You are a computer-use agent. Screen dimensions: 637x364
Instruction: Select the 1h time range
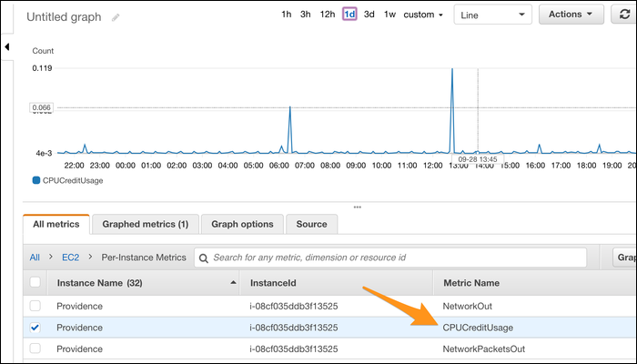(x=287, y=15)
